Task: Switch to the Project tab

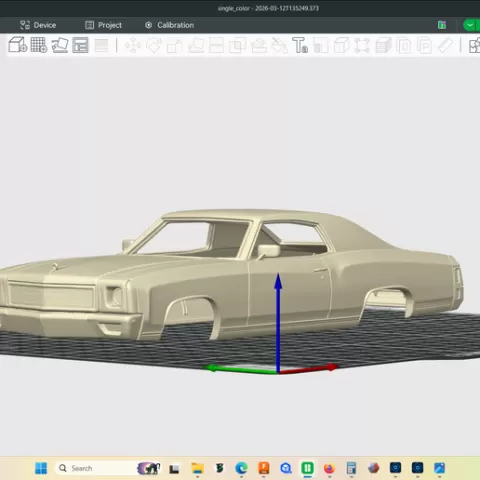Action: point(103,25)
